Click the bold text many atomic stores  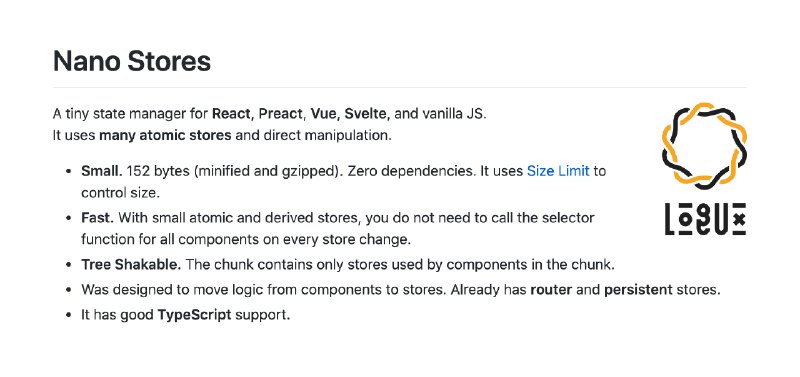165,136
